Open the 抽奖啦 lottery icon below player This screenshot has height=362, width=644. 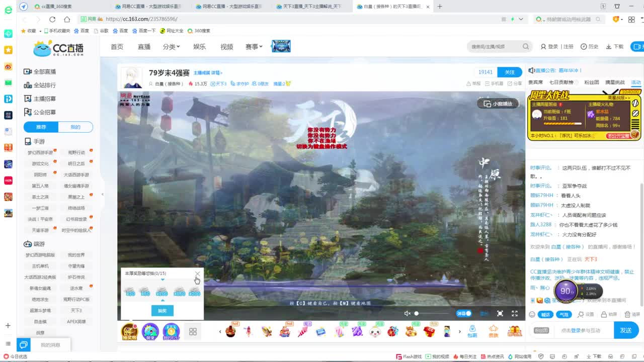(x=130, y=331)
